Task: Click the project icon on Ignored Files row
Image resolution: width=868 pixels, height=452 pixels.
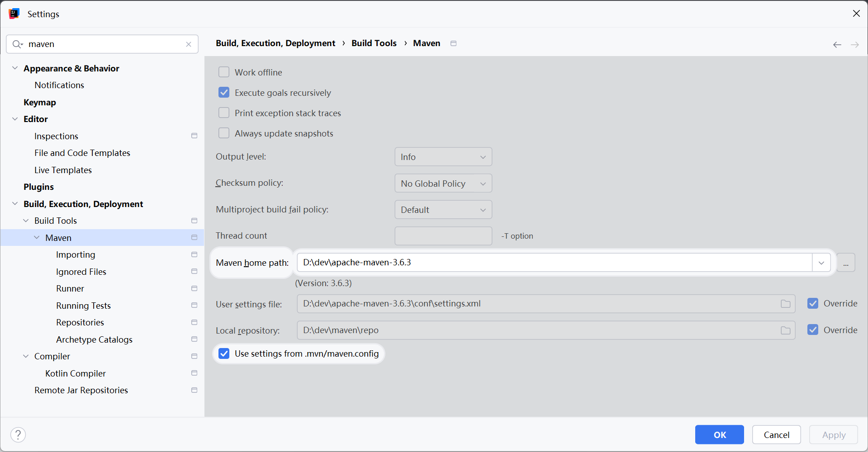Action: (194, 272)
